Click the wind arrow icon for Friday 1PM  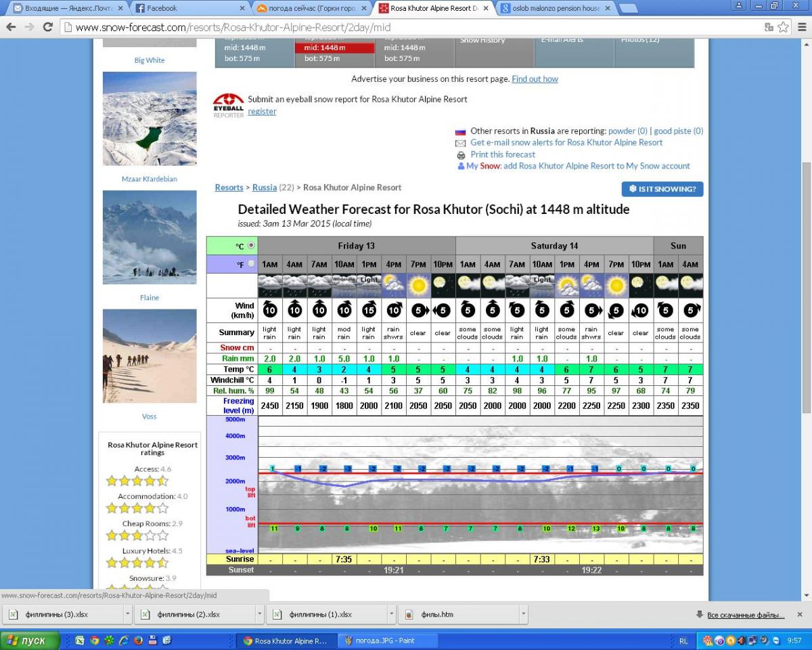pyautogui.click(x=369, y=310)
